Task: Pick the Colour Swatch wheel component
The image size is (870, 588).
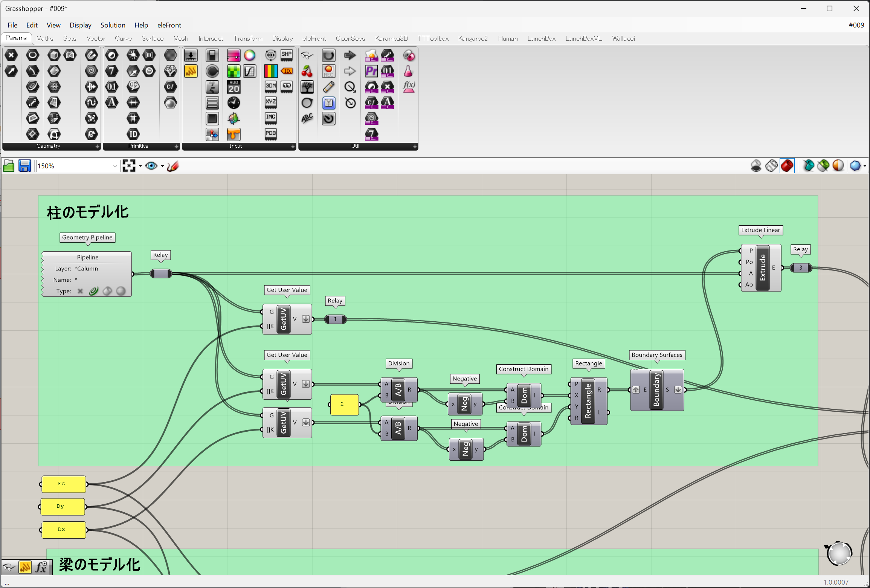Action: click(249, 55)
